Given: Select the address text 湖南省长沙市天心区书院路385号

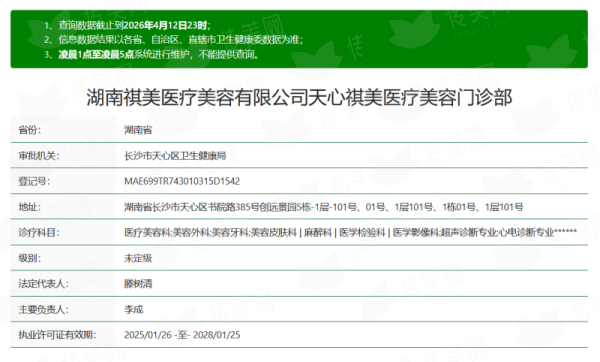Looking at the screenshot, I should click(x=191, y=207).
